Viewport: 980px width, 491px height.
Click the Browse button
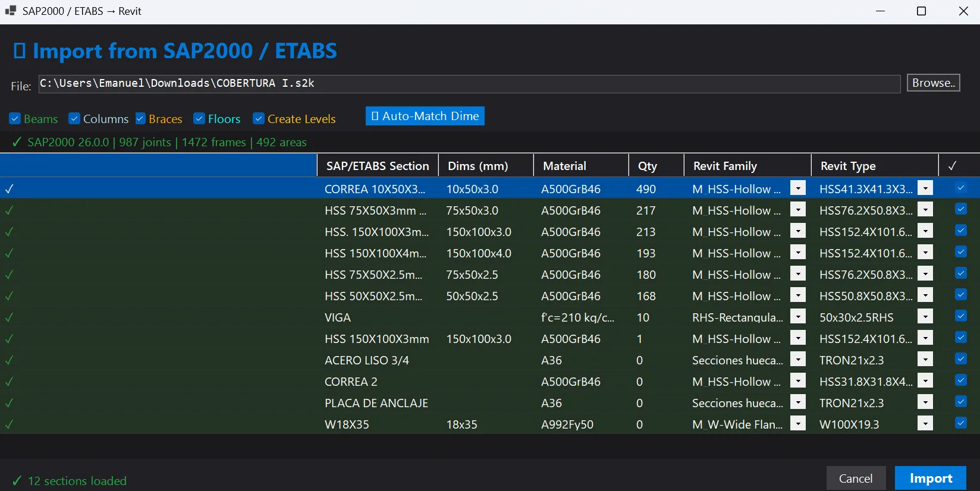pyautogui.click(x=934, y=83)
